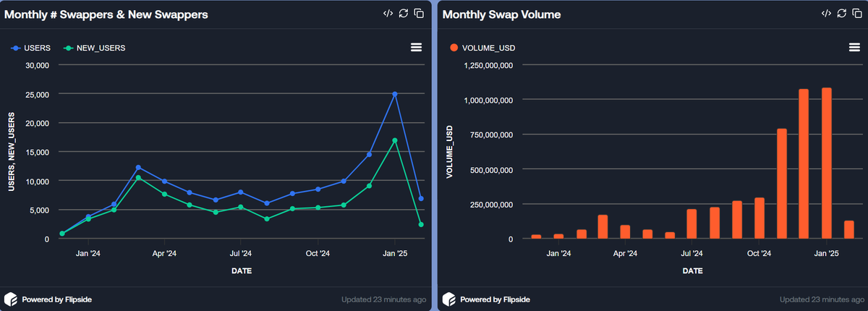Viewport: 868px width, 311px height.
Task: Open embed code icon on Monthly Swap Volume panel
Action: 826,14
